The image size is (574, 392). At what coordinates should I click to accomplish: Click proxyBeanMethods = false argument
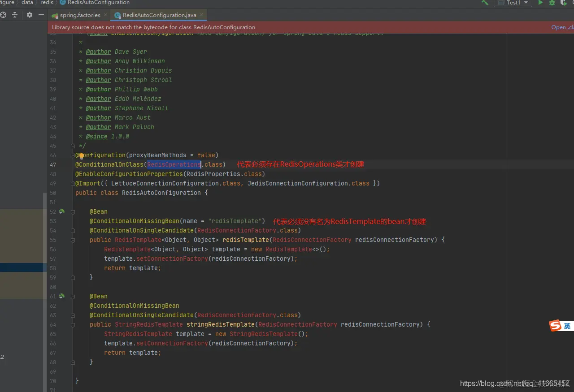(x=172, y=155)
